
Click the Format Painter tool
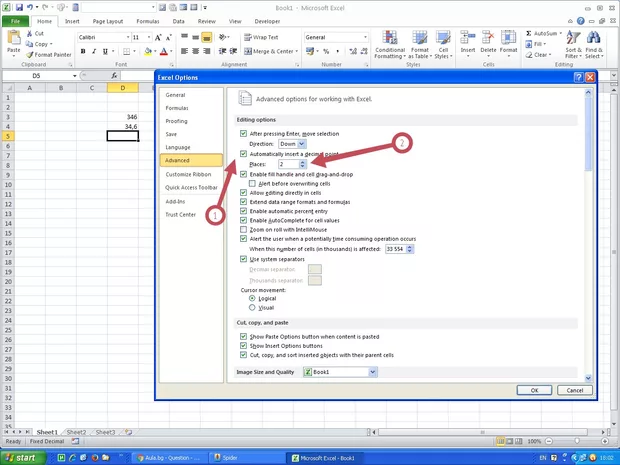[49, 54]
